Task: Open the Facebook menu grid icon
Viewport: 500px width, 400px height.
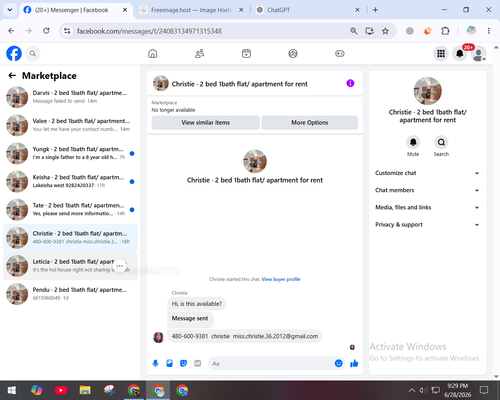Action: 441,54
